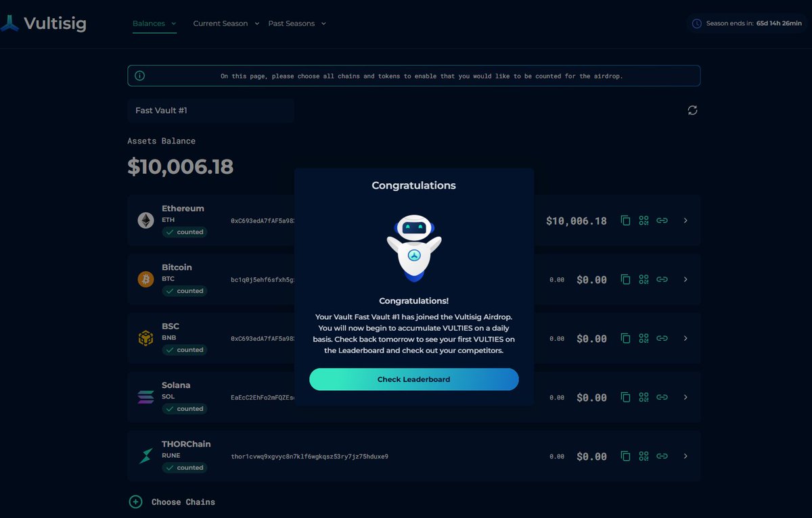Click the Vultisig logo
812x518 pixels.
click(x=43, y=24)
